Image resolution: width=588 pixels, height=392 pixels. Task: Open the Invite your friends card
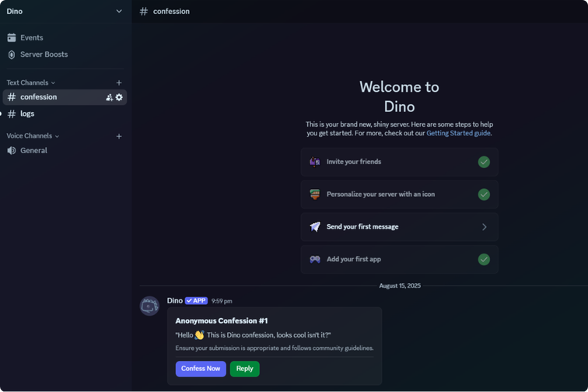[x=399, y=162]
